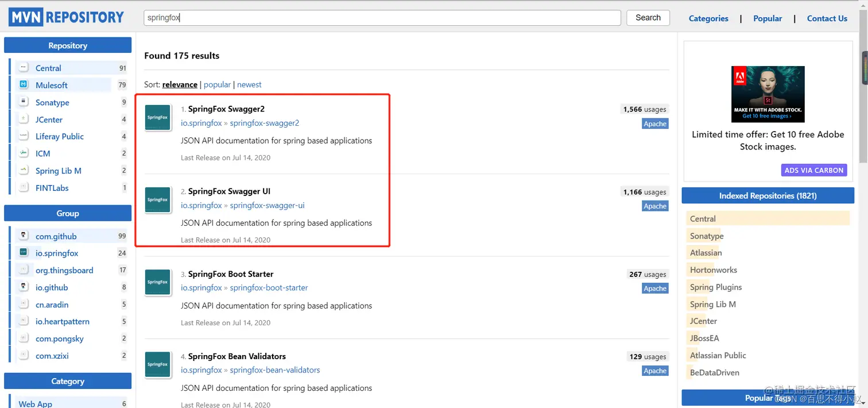868x408 pixels.
Task: Open the springfox-swagger-ui artifact link
Action: click(x=268, y=205)
